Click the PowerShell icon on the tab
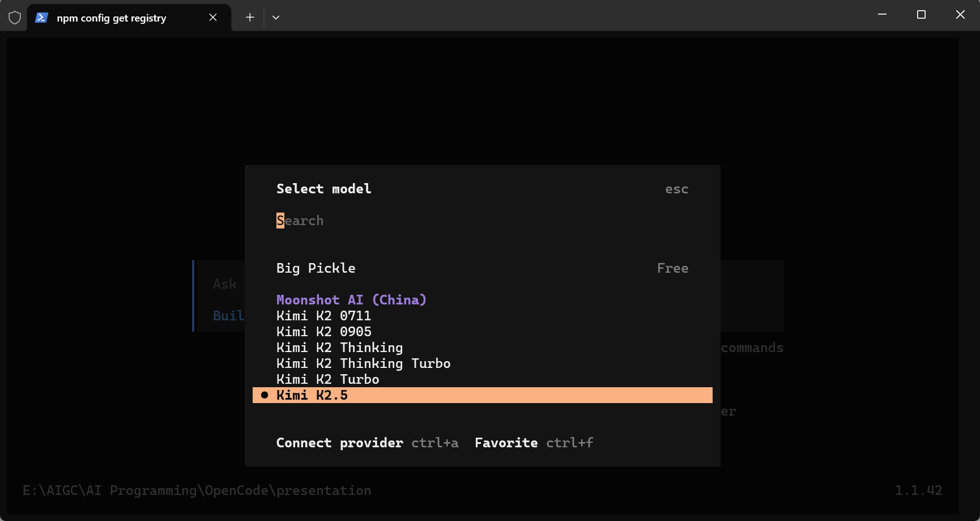 coord(41,18)
